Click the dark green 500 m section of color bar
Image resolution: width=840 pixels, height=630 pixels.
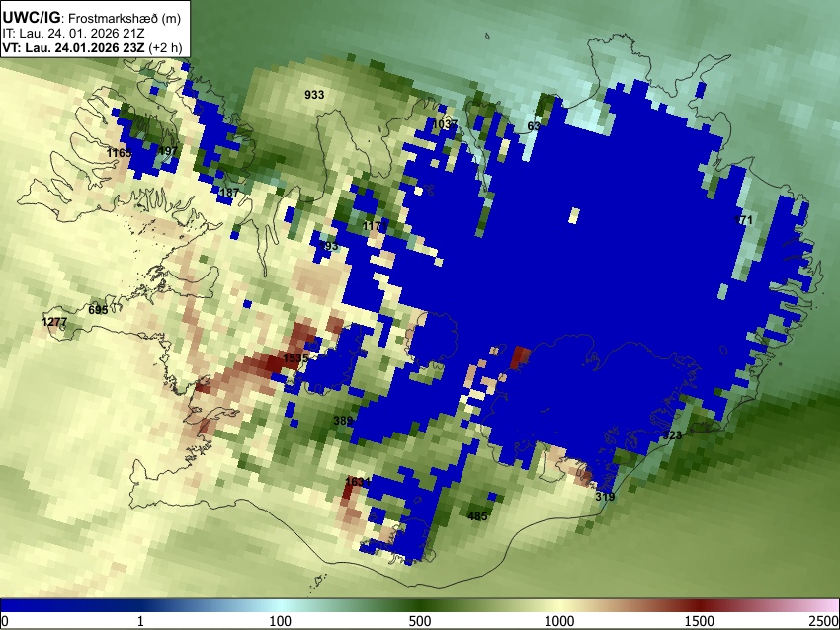[x=420, y=606]
